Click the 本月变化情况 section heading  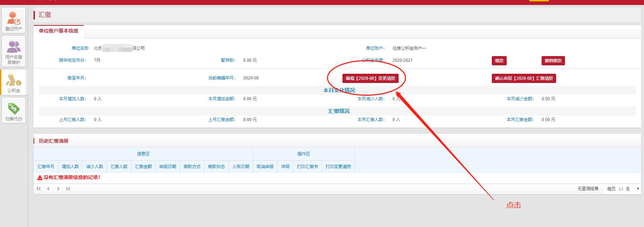pos(339,90)
